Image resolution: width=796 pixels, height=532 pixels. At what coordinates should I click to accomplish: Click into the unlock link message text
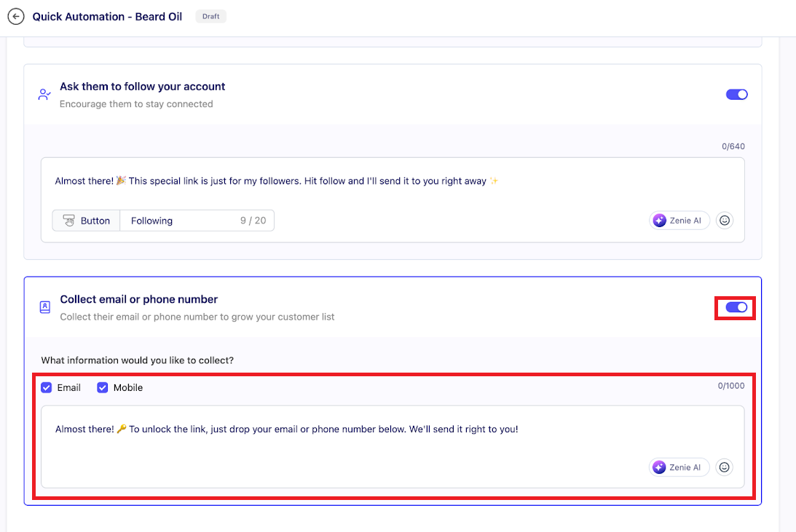pos(286,429)
